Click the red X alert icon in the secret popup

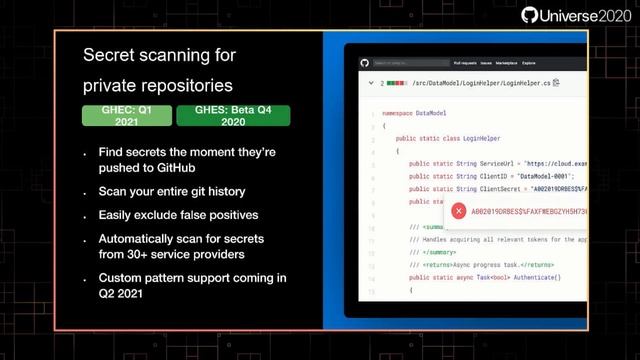(458, 211)
